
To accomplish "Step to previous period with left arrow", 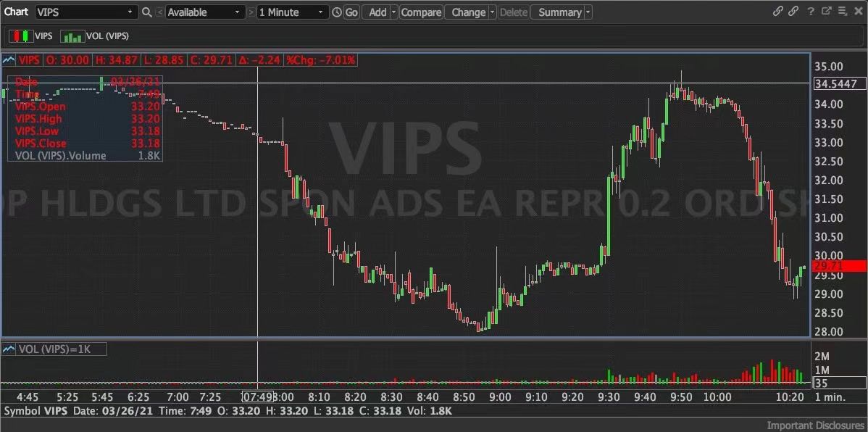I will point(159,12).
